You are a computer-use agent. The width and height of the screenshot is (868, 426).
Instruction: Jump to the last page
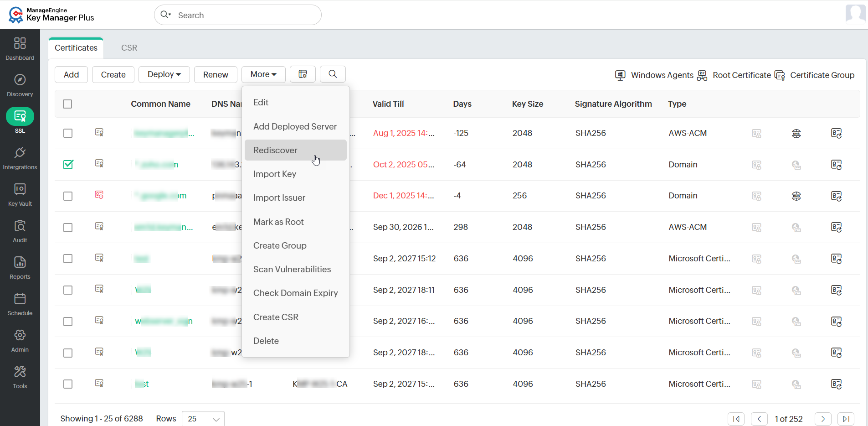click(x=846, y=419)
